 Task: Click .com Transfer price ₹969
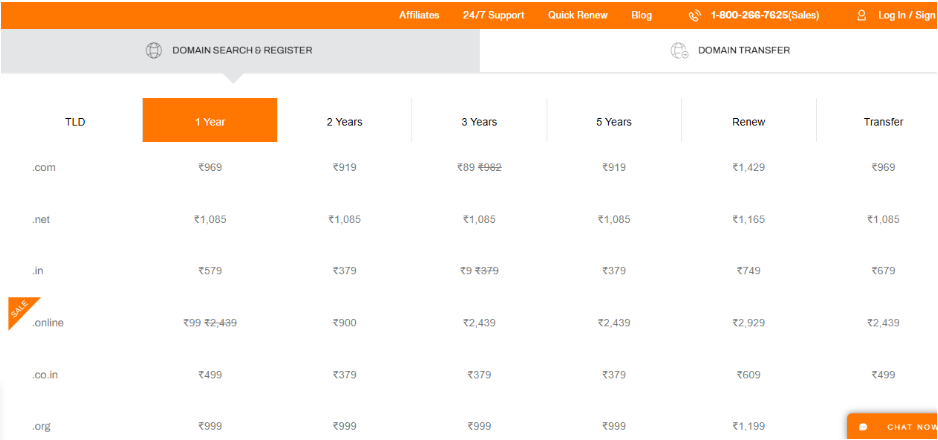coord(883,167)
